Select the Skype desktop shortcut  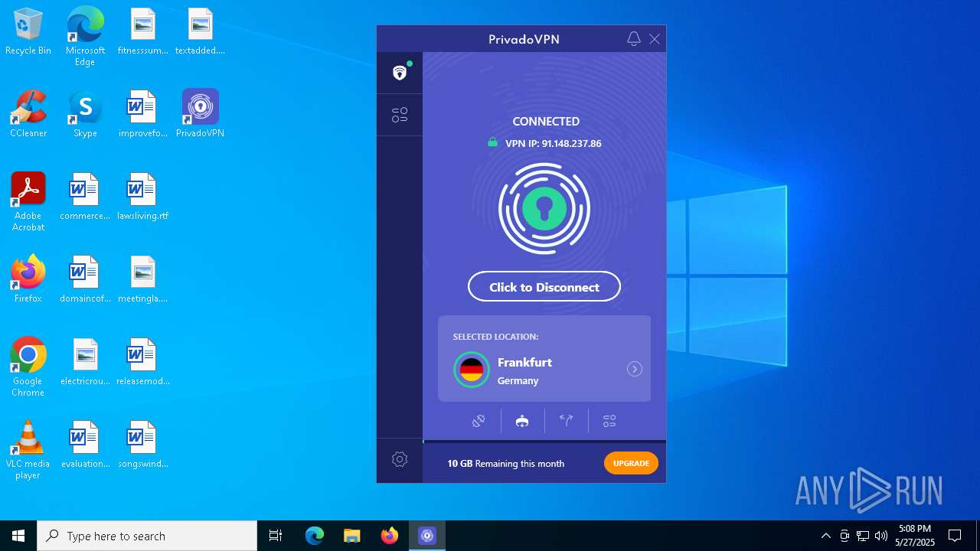coord(85,114)
